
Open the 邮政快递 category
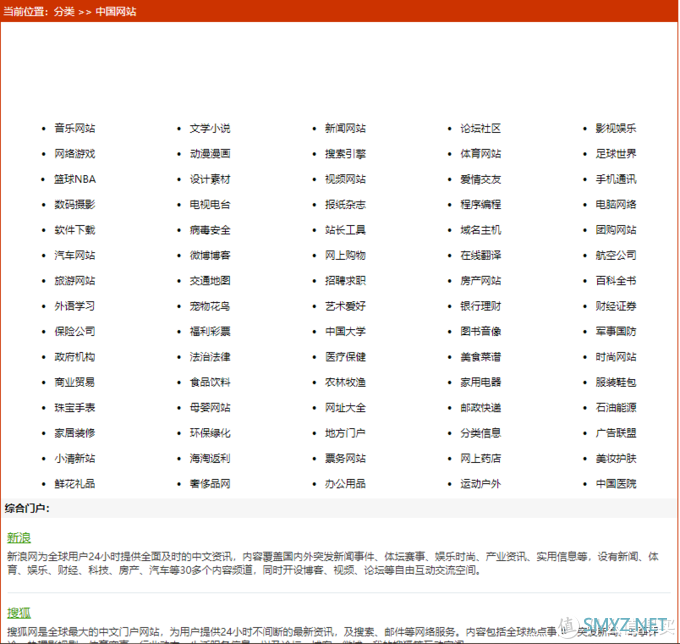tap(481, 408)
